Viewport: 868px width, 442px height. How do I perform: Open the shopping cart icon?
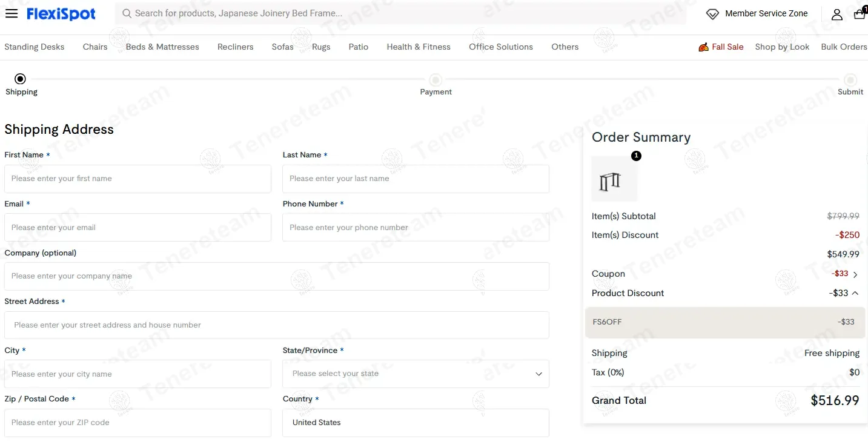pyautogui.click(x=859, y=14)
